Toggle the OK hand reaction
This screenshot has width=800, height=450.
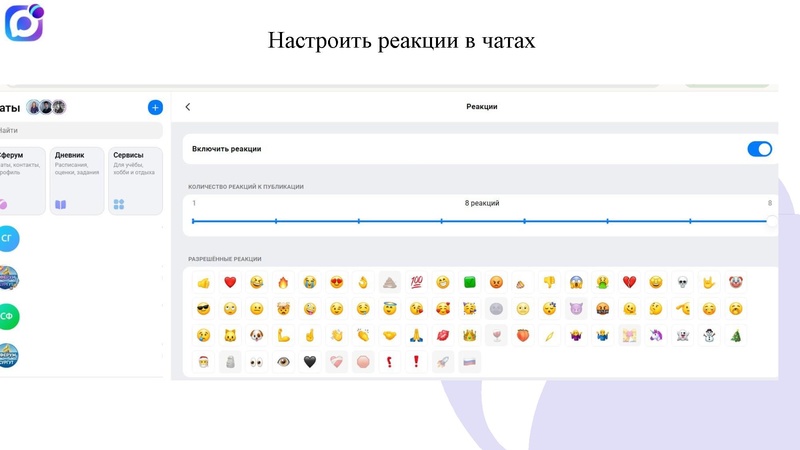(363, 282)
